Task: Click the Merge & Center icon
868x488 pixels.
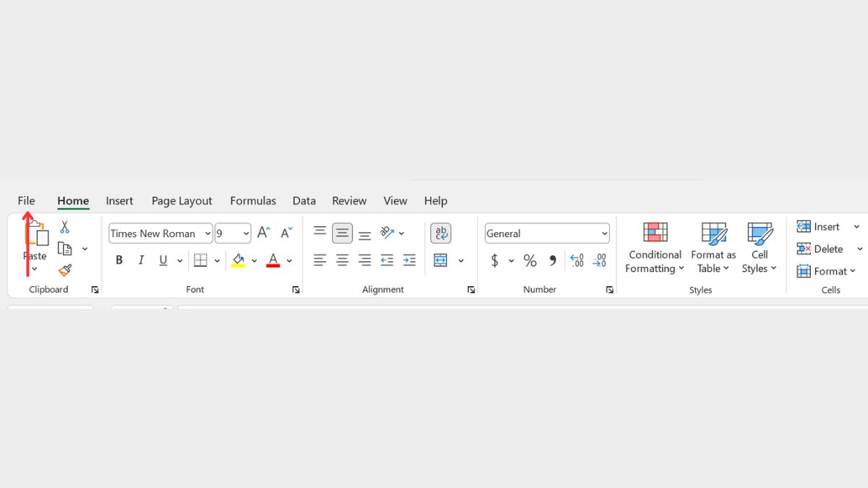Action: 441,260
